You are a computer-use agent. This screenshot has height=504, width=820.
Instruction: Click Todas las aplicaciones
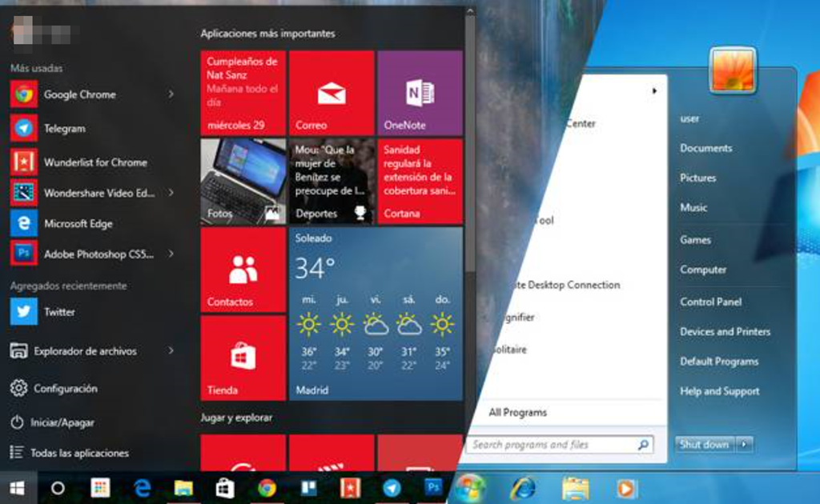[x=78, y=453]
